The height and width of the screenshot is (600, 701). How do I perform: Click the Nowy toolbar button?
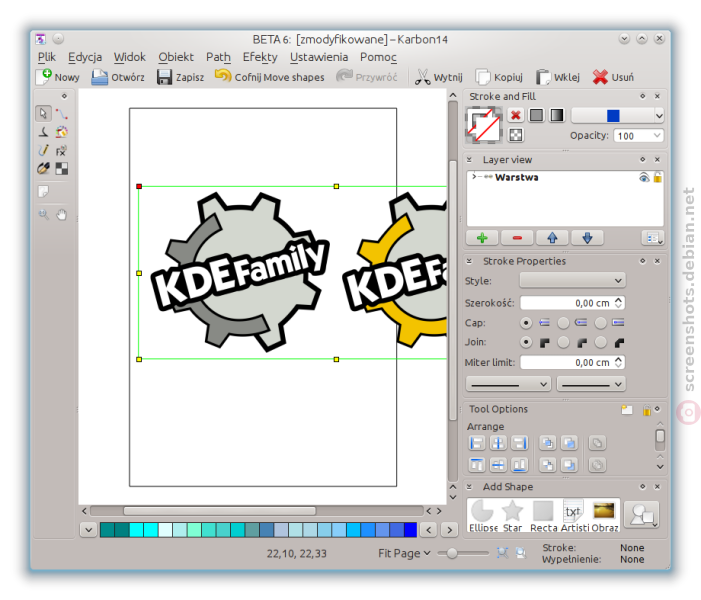[58, 77]
